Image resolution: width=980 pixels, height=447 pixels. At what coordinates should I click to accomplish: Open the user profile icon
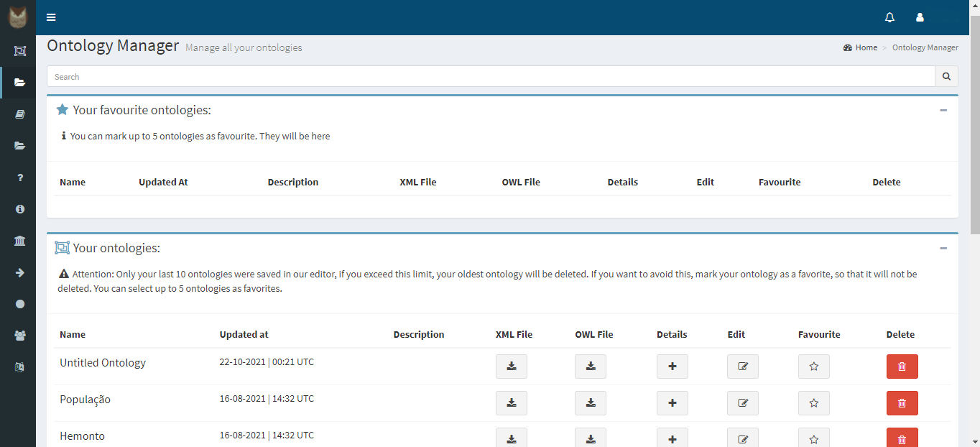click(920, 17)
